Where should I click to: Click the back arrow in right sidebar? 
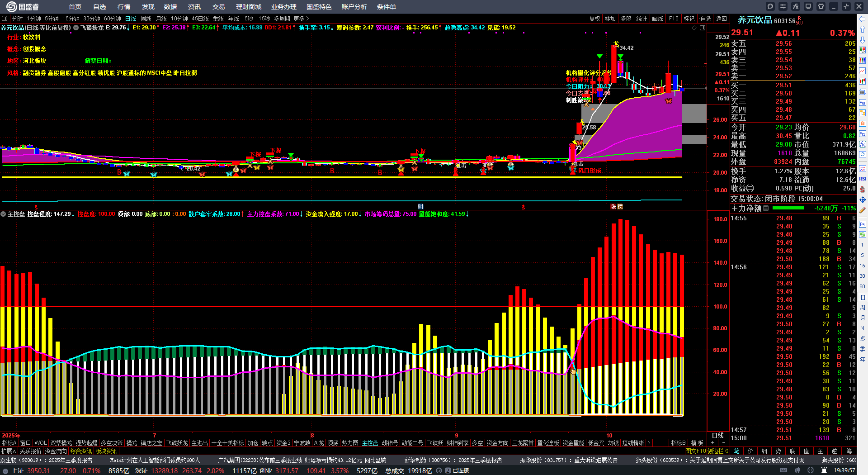click(863, 19)
